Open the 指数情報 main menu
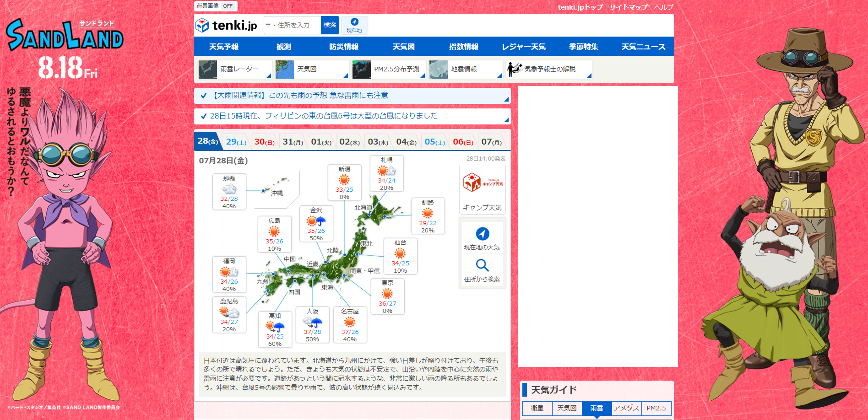868x420 pixels. 464,47
